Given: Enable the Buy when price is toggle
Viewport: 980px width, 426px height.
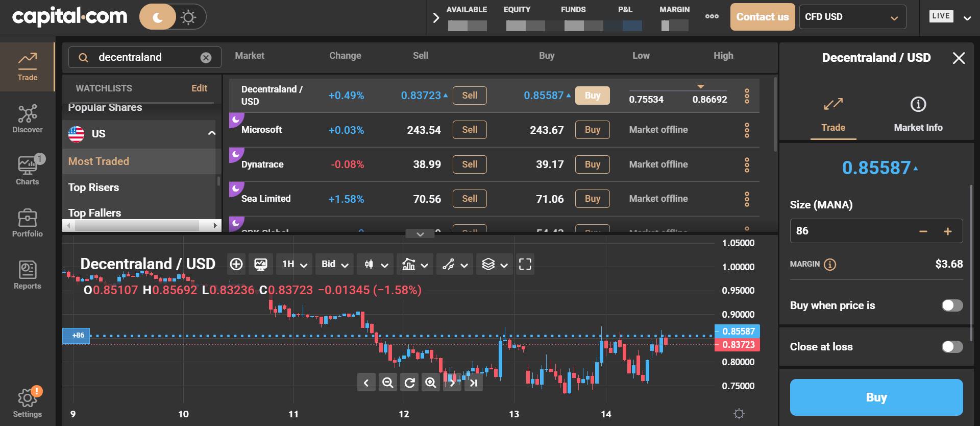Looking at the screenshot, I should click(952, 305).
